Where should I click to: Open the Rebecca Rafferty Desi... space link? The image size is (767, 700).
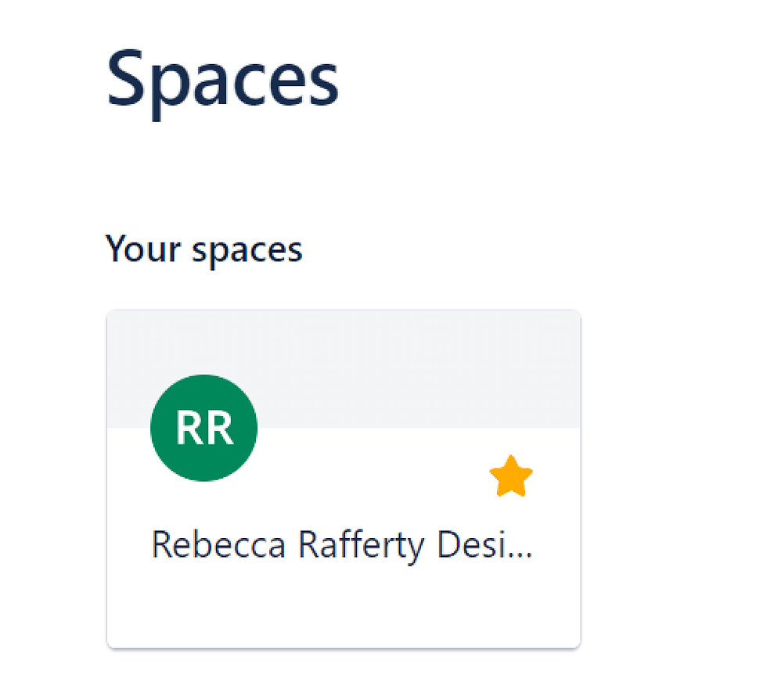click(343, 544)
